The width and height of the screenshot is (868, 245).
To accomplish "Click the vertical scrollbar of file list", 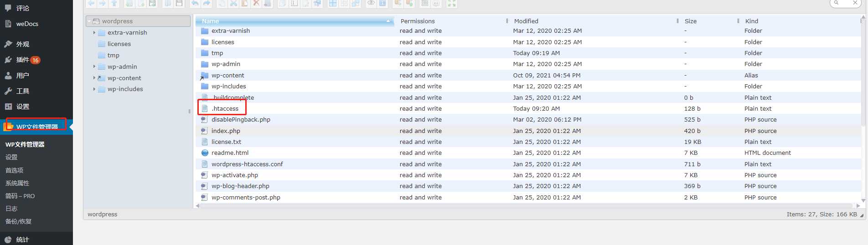I will click(x=863, y=73).
